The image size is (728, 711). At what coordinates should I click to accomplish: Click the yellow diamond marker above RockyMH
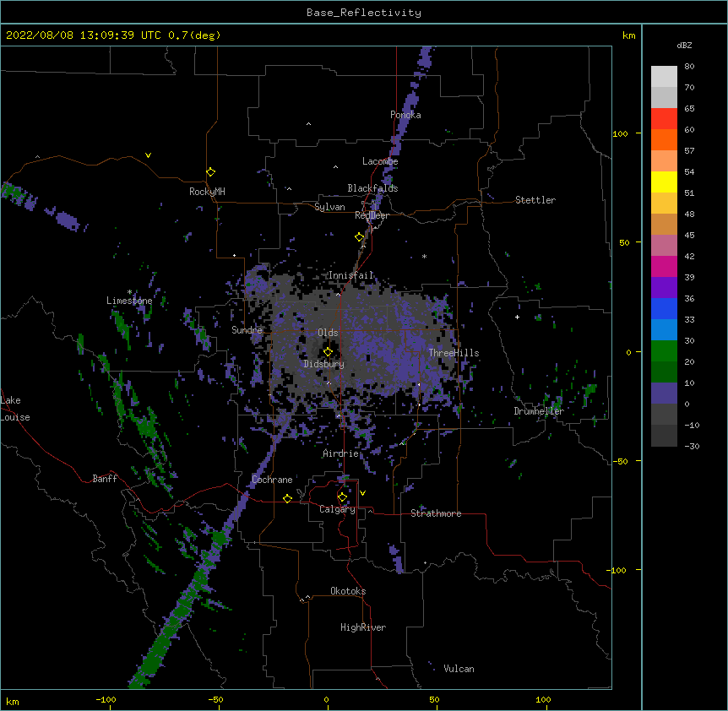click(211, 172)
